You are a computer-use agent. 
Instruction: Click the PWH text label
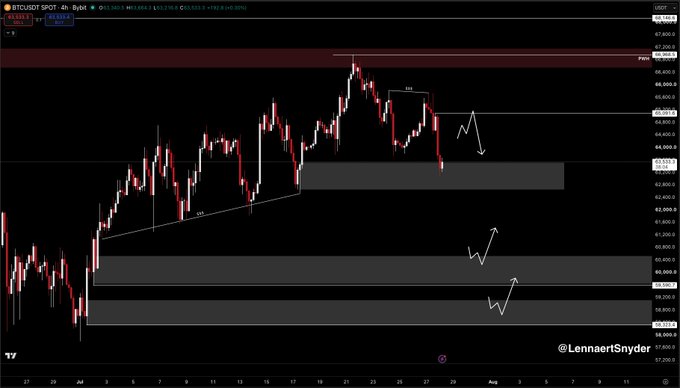(x=644, y=58)
